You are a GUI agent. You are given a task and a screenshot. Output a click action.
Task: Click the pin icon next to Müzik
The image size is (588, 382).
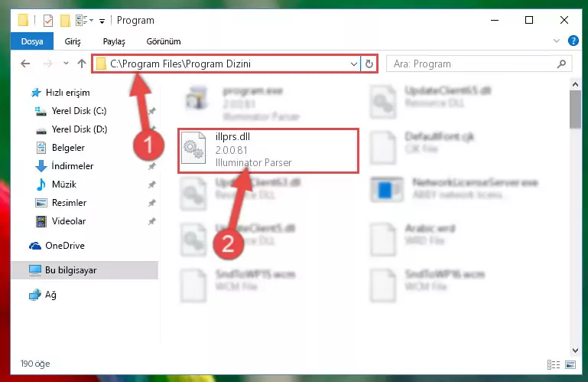coord(151,184)
